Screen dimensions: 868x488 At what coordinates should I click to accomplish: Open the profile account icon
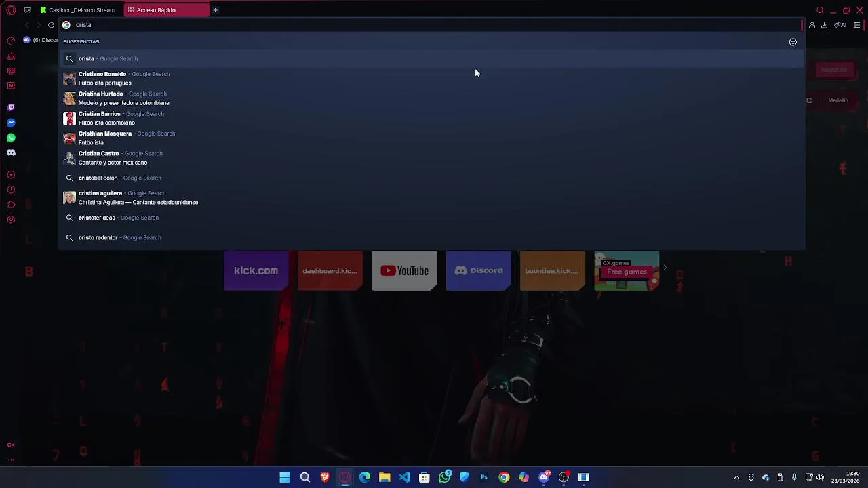812,25
